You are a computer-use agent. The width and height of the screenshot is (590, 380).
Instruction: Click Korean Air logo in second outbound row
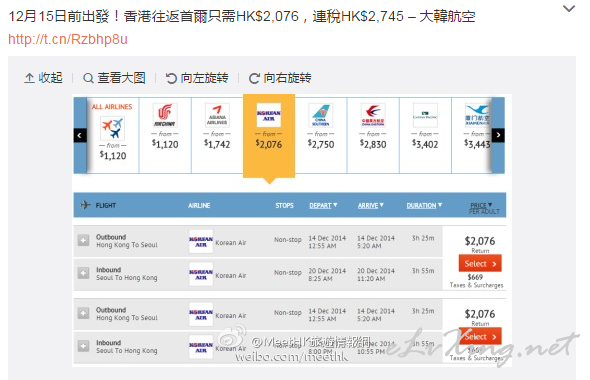[x=201, y=315]
